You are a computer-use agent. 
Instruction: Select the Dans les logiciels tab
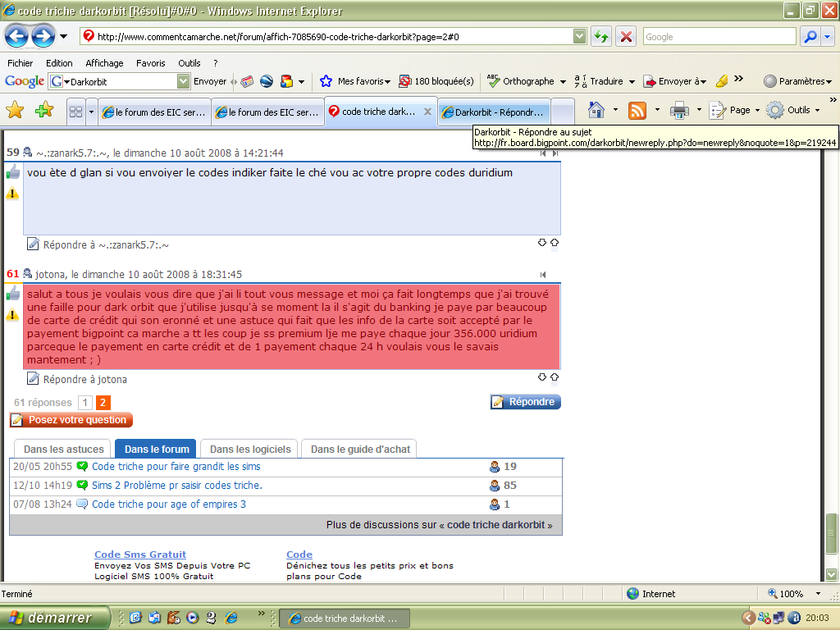[x=250, y=449]
